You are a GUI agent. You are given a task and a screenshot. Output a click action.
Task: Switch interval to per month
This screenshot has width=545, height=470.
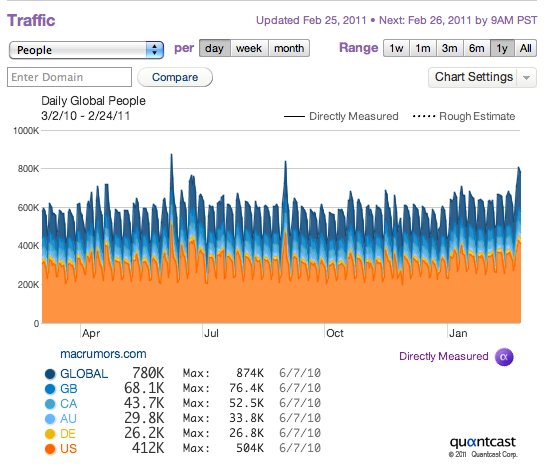click(x=289, y=48)
